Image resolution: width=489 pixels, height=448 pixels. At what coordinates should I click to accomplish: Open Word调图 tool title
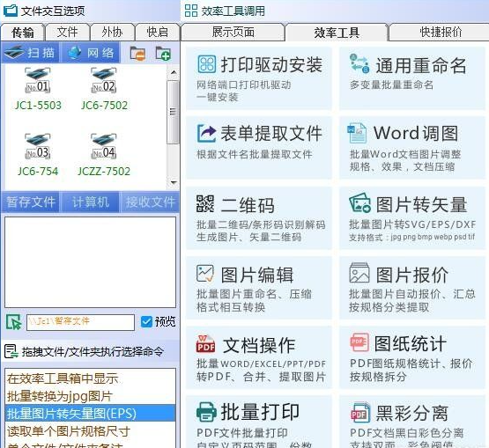(x=416, y=133)
